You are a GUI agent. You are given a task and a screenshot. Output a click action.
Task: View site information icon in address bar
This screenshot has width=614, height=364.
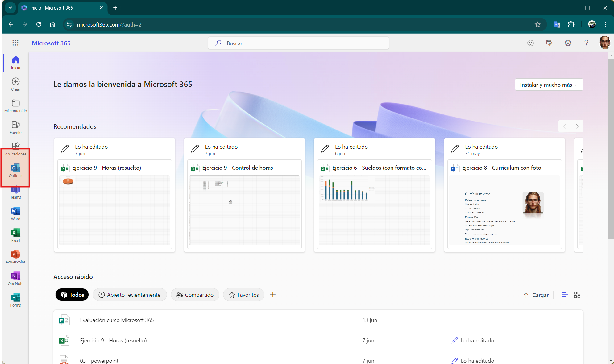pos(69,24)
